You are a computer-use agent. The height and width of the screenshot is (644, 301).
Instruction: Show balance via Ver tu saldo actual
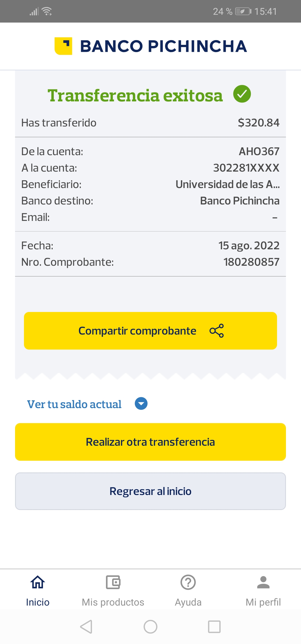tap(74, 404)
